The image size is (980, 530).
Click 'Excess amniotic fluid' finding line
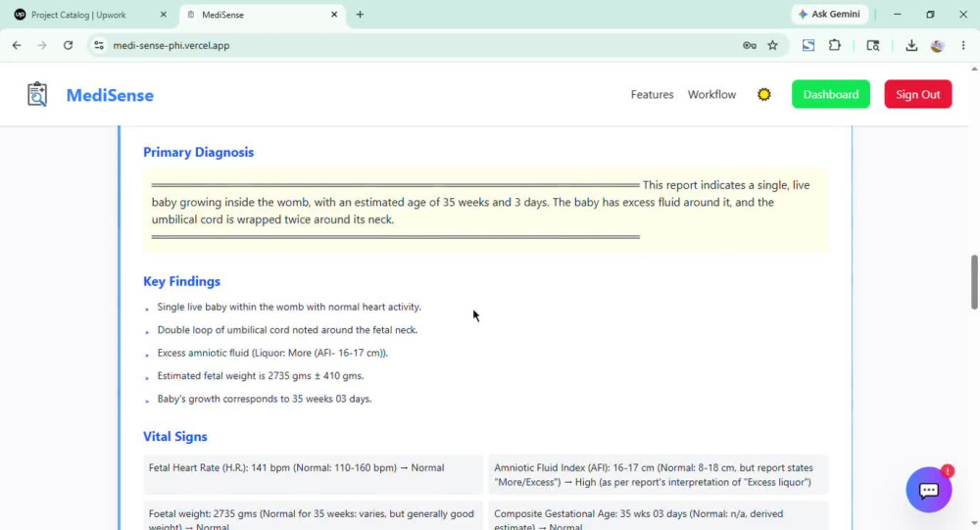(272, 353)
